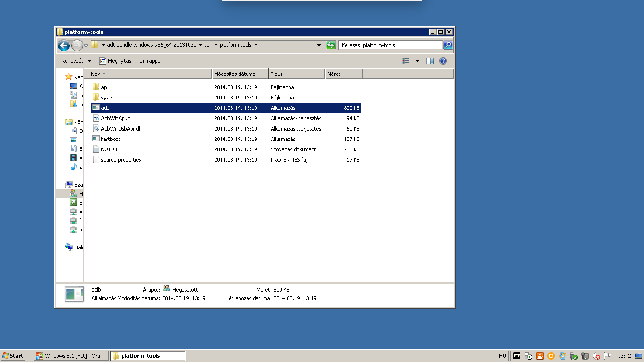Click the Új mappa button
This screenshot has height=362, width=644.
click(x=149, y=61)
